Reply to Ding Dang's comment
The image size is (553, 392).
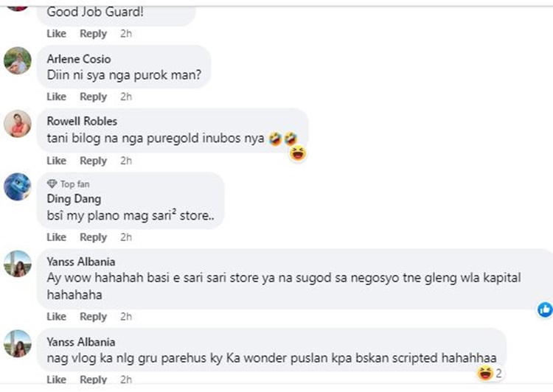93,237
